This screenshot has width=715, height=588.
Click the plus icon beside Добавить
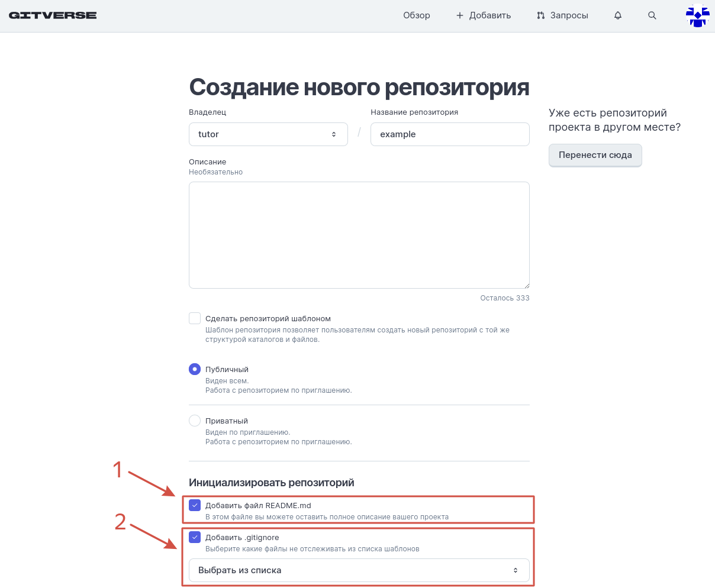[x=460, y=15]
